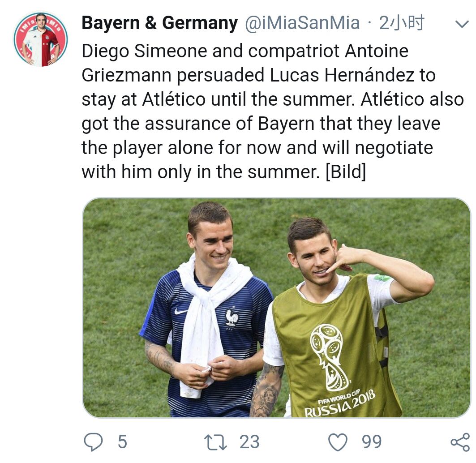This screenshot has width=476, height=463.
Task: Open the share icon menu
Action: click(460, 442)
